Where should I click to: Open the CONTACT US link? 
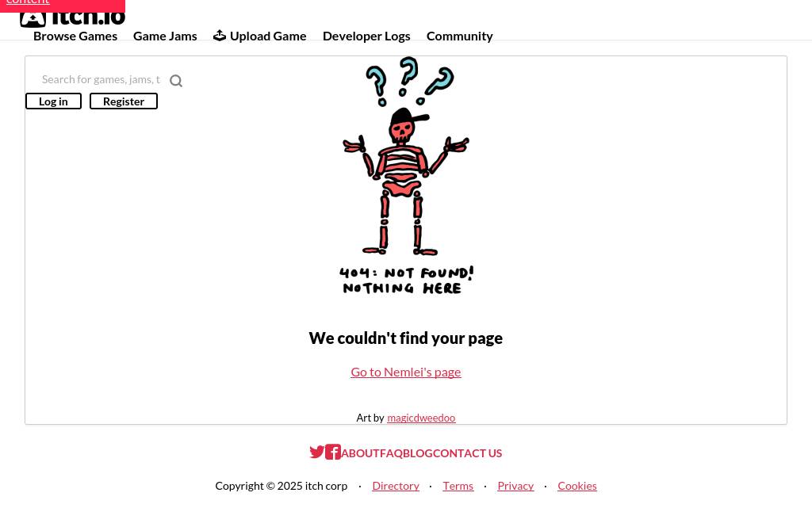[x=468, y=453]
